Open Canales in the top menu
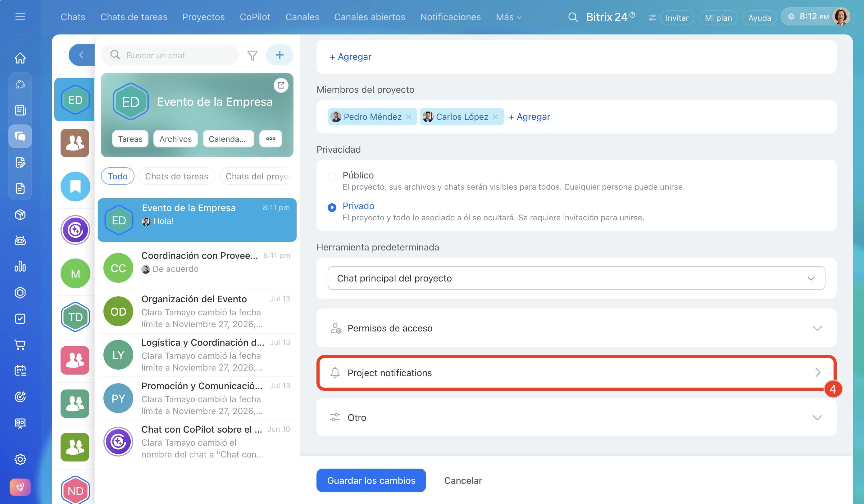 [302, 17]
